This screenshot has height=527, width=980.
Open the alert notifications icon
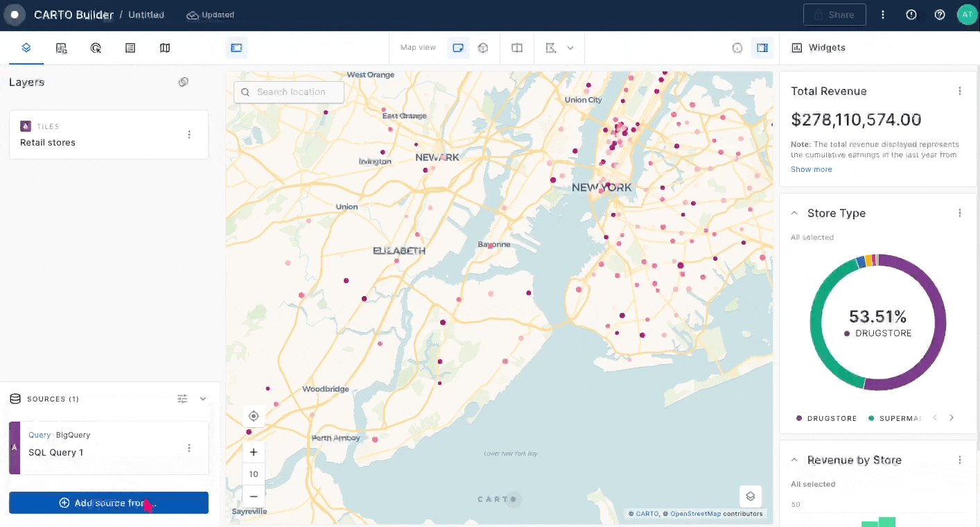(x=911, y=15)
